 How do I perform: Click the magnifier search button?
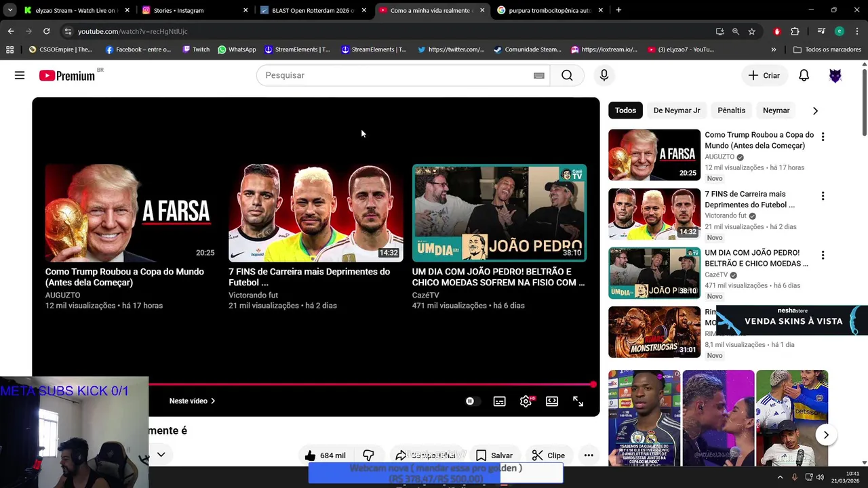(567, 75)
